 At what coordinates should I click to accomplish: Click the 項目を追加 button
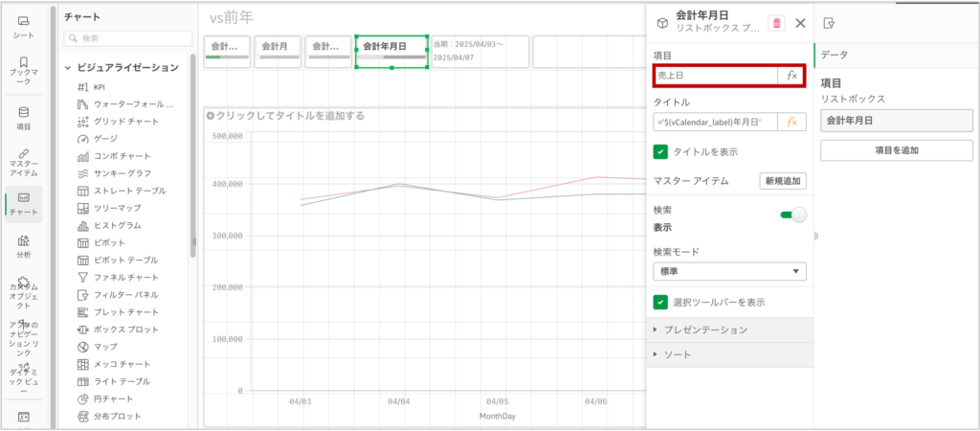click(x=896, y=150)
